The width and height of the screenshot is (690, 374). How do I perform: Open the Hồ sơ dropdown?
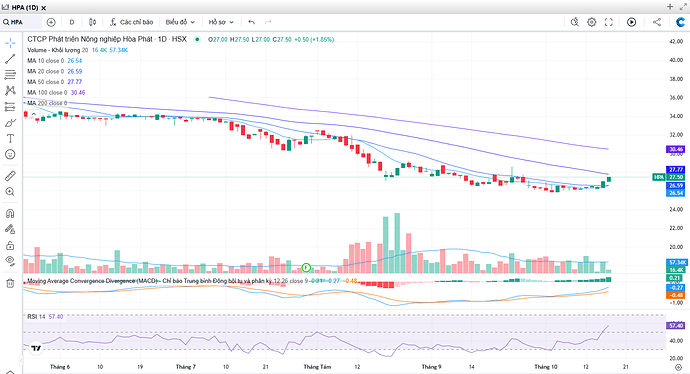(221, 22)
